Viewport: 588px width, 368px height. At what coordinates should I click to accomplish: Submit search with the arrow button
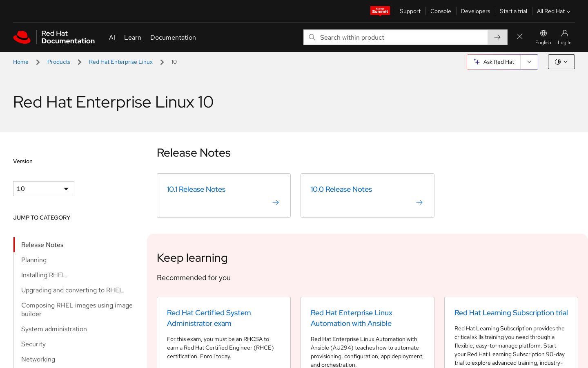pos(497,37)
